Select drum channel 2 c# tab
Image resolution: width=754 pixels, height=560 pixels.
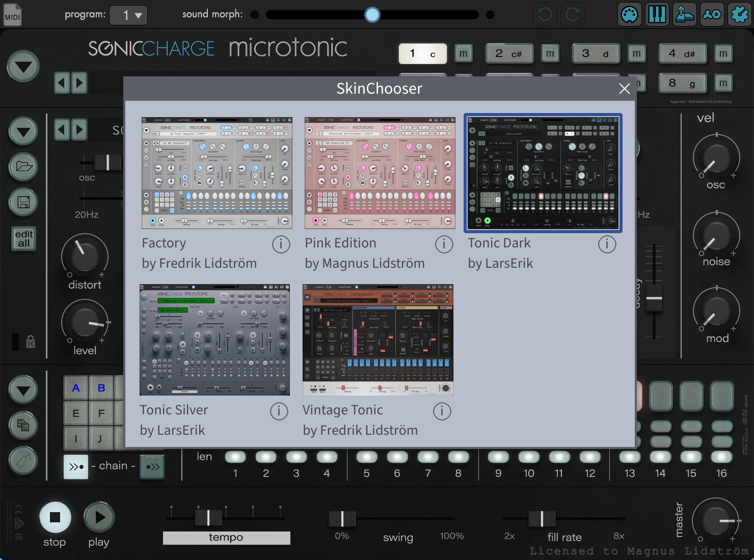(x=508, y=53)
